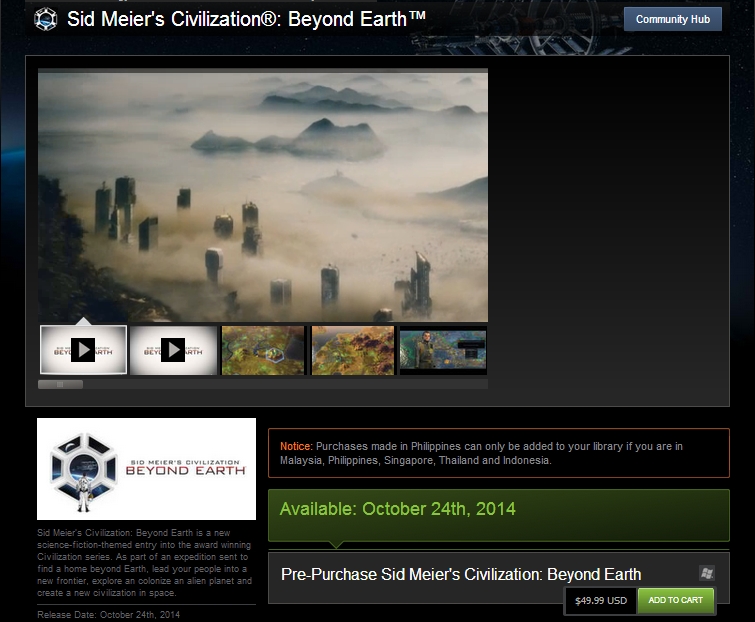Click the Pre-Purchase Beyond Earth heading
Screen dimensions: 755x622
(461, 574)
